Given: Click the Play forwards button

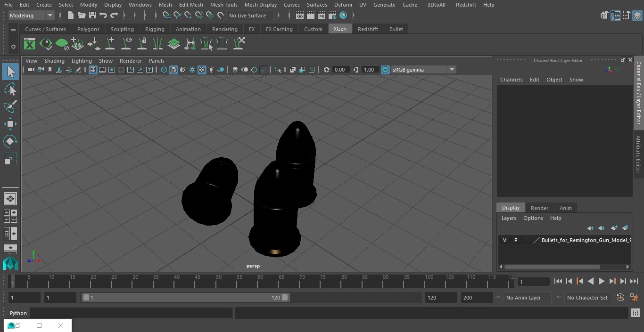Looking at the screenshot, I should click(x=602, y=281).
